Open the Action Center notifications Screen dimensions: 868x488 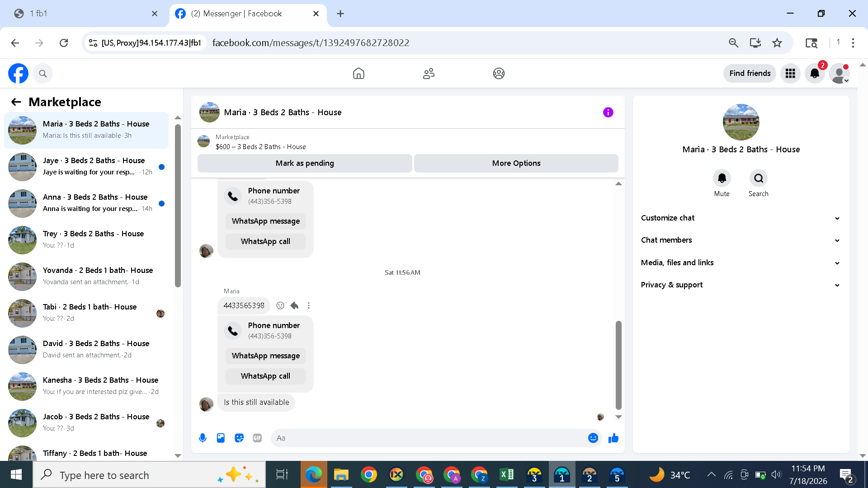pos(846,475)
